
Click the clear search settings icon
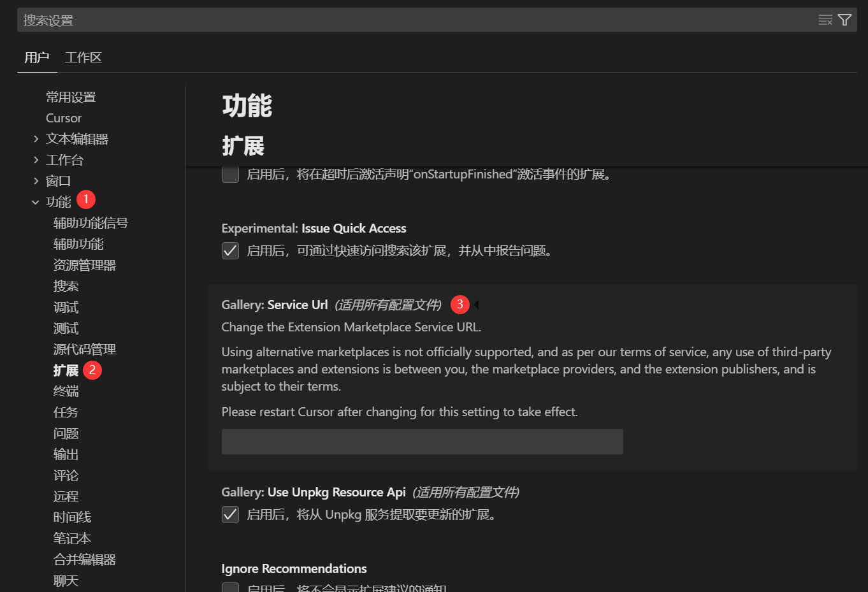[825, 20]
